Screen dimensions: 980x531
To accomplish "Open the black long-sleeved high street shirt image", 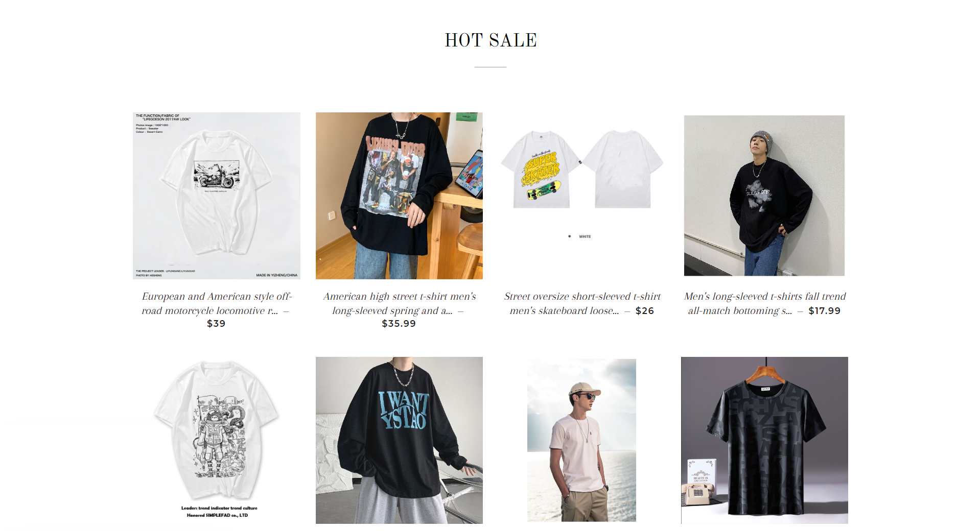I will pos(399,196).
